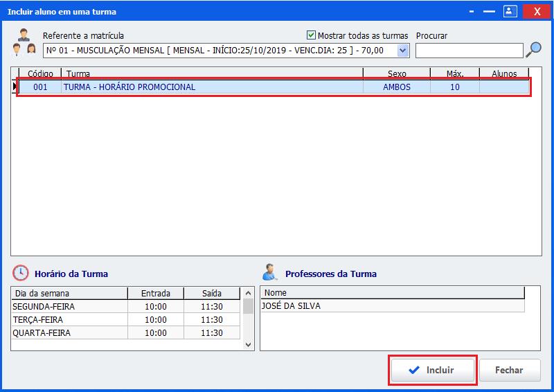Click the schedule list scrollbar thumb
The image size is (554, 392).
coord(249,306)
